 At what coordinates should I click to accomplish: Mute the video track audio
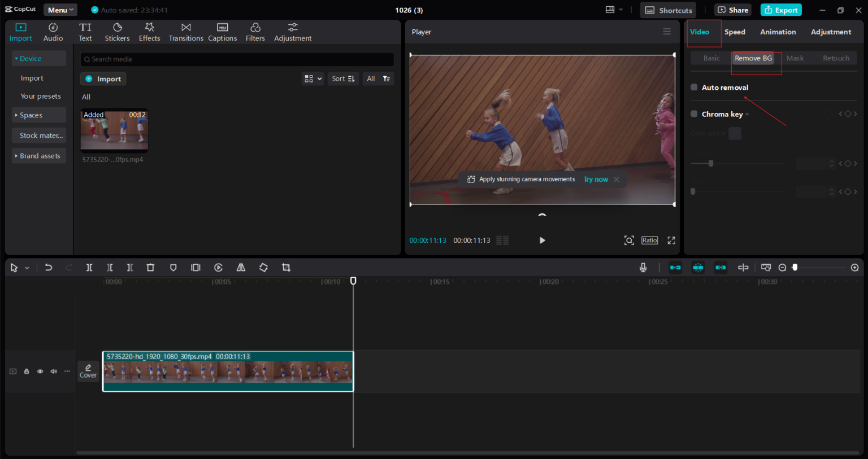pyautogui.click(x=53, y=371)
